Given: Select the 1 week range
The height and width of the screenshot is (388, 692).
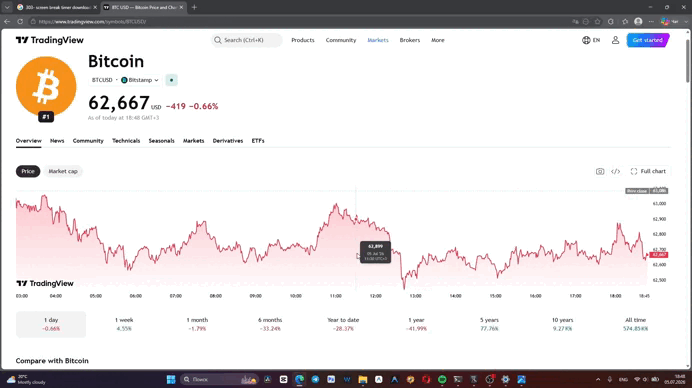Looking at the screenshot, I should point(124,324).
